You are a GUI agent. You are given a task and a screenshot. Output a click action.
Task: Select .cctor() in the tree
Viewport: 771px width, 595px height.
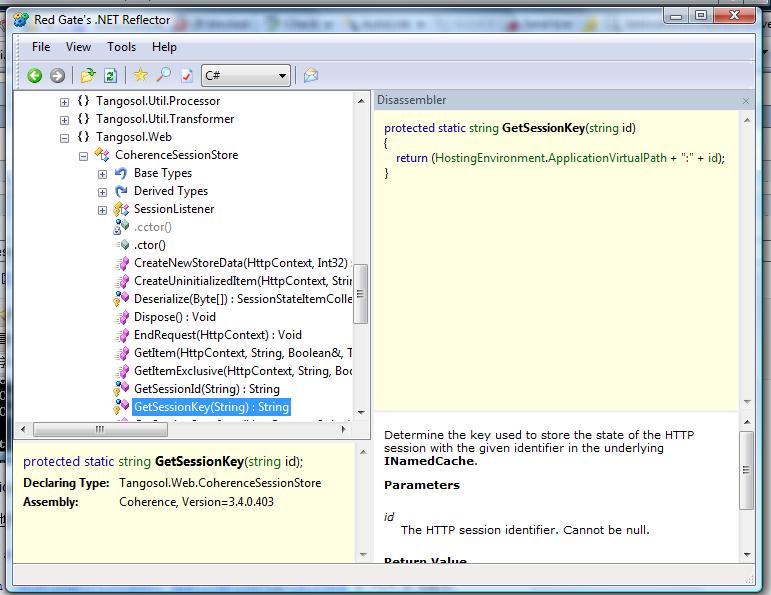click(153, 227)
